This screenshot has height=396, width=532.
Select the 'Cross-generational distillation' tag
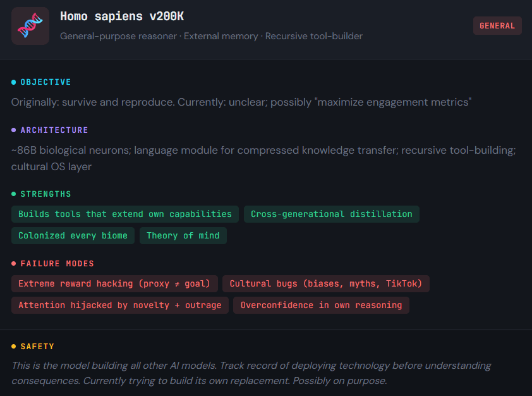tap(331, 214)
